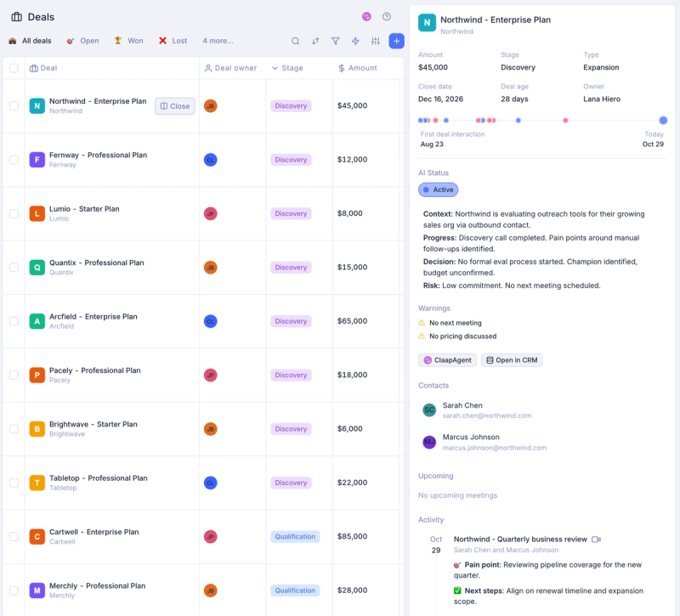Switch to the Won deals tab

click(x=129, y=41)
